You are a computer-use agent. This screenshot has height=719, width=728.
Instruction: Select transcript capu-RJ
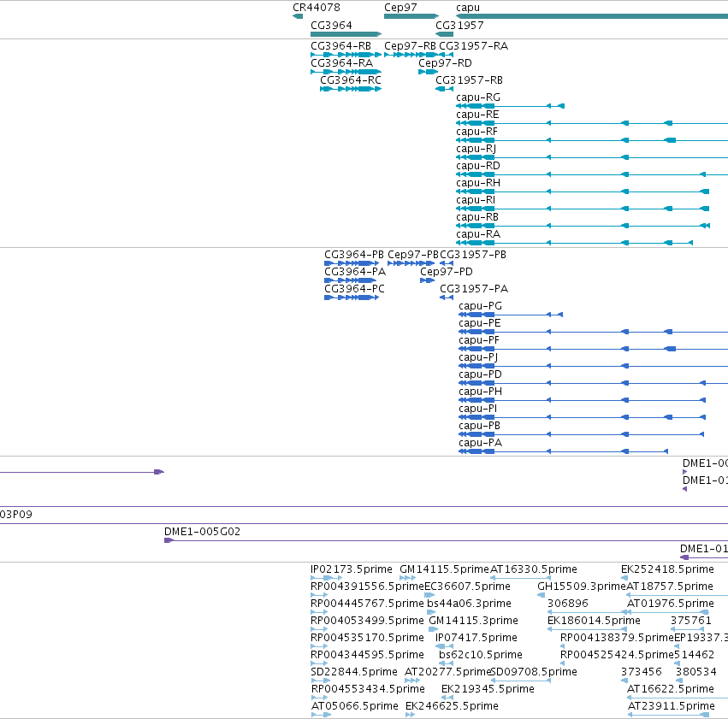(592, 157)
